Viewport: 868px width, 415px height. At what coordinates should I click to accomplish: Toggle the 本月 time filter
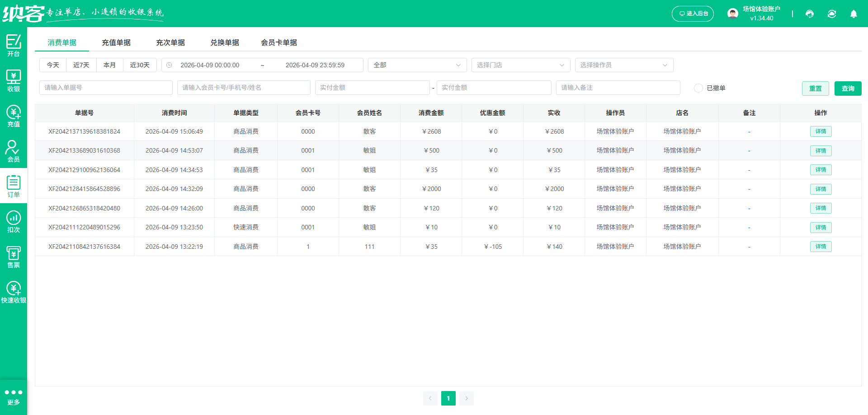[109, 65]
